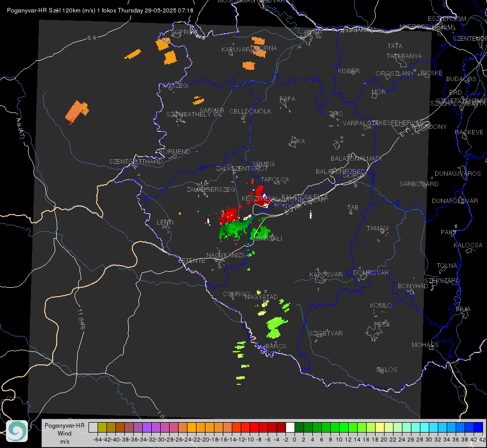Select the PAKS city label
The height and width of the screenshot is (448, 487).
[449, 232]
